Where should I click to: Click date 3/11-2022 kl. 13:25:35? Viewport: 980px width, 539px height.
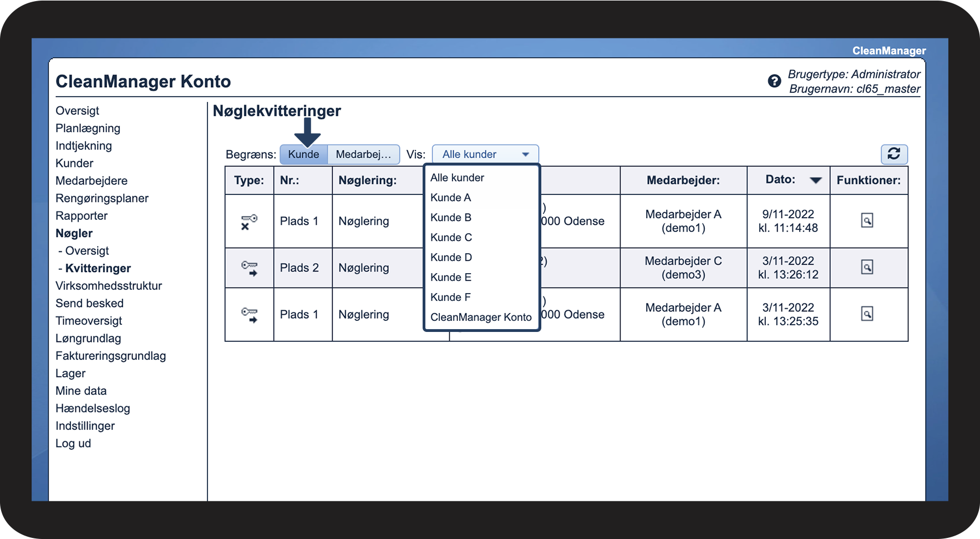pos(788,314)
